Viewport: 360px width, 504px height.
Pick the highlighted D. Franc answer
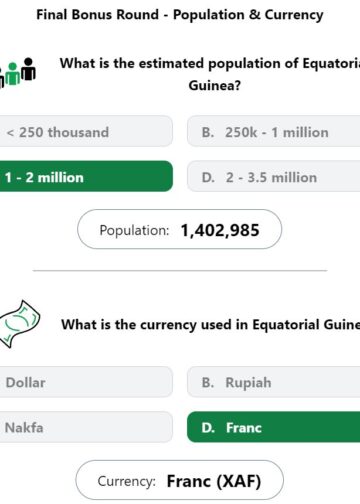[x=274, y=427]
